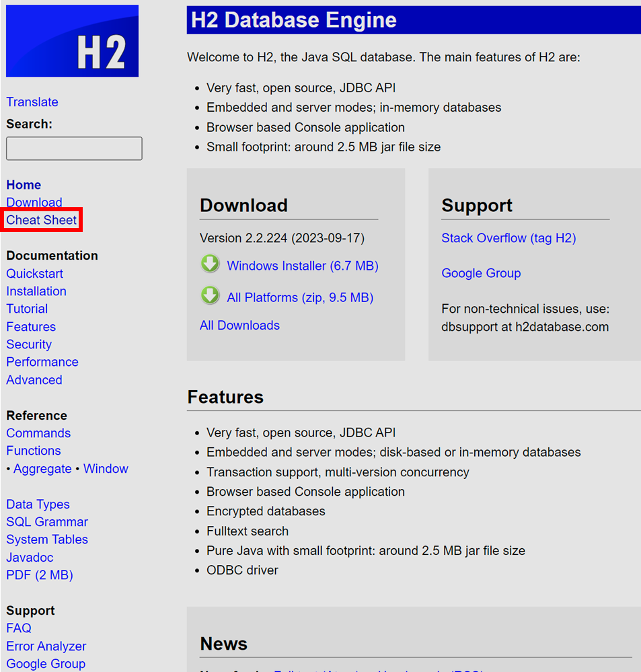Download the PDF (2 MB) documentation

[x=40, y=575]
